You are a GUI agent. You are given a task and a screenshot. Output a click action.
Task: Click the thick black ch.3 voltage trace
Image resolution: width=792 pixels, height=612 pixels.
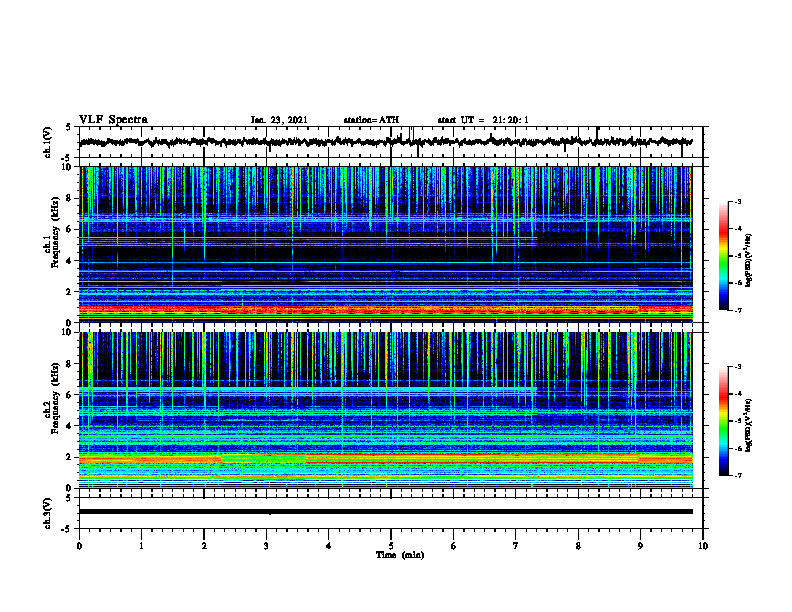coord(386,512)
